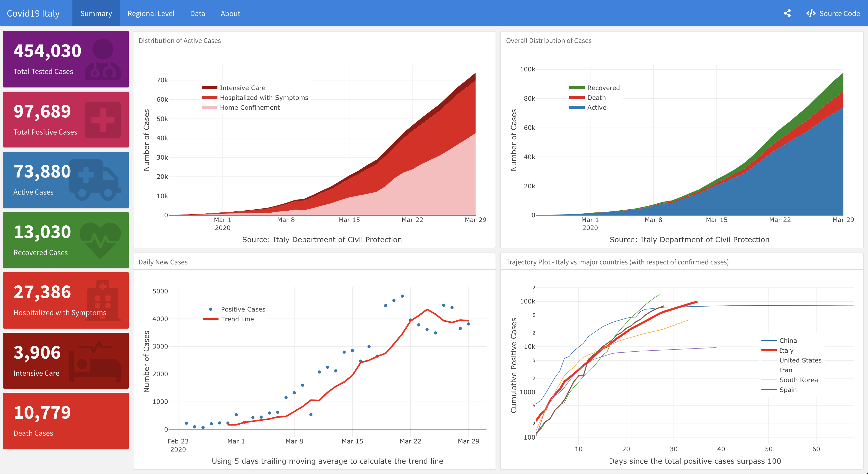868x474 pixels.
Task: Click the share icon in navbar
Action: [787, 13]
